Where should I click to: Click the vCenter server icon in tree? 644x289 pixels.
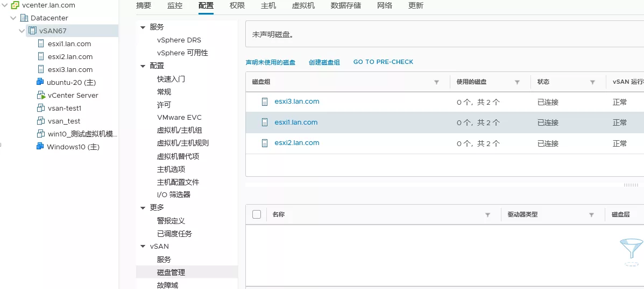pyautogui.click(x=16, y=5)
